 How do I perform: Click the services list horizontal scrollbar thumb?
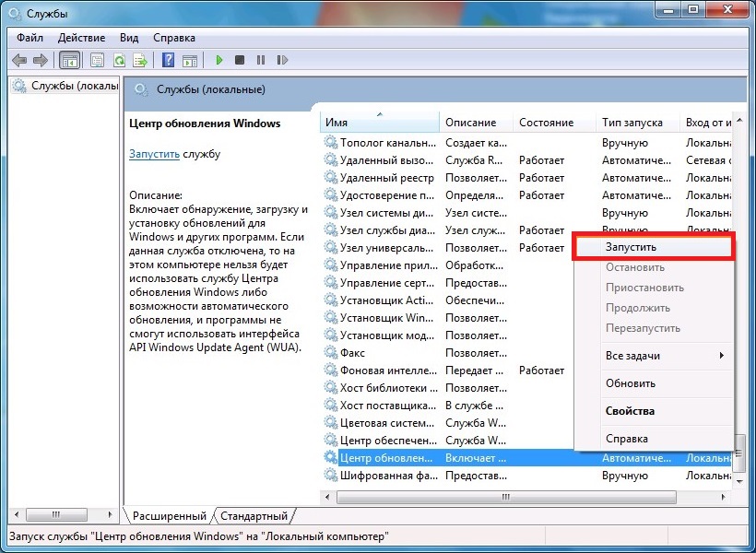coord(506,497)
